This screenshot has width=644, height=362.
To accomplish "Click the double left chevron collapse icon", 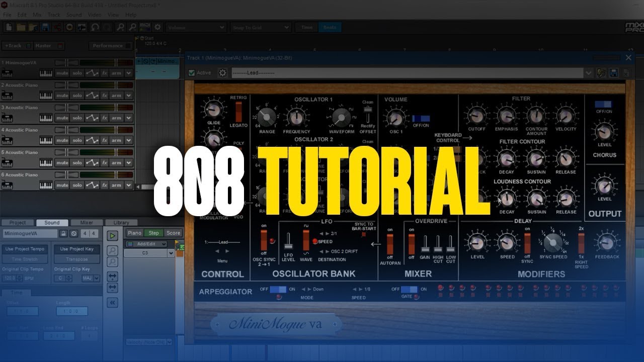I will [x=113, y=302].
